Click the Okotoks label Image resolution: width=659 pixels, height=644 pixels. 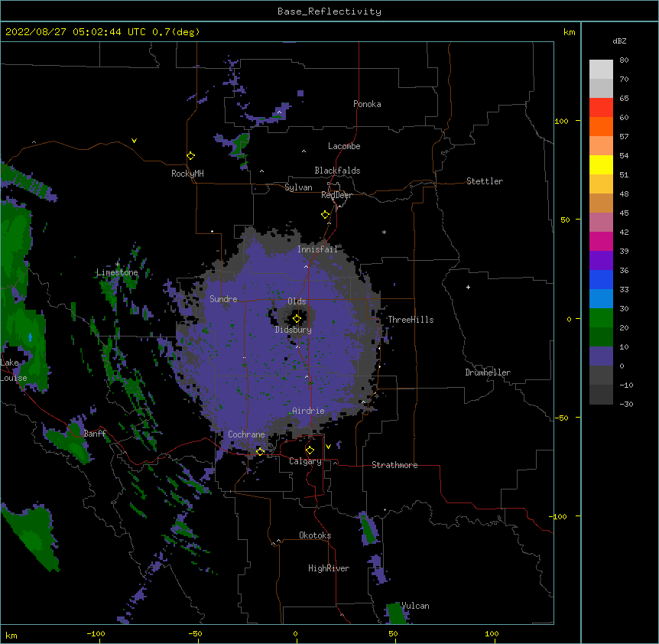[x=315, y=535]
